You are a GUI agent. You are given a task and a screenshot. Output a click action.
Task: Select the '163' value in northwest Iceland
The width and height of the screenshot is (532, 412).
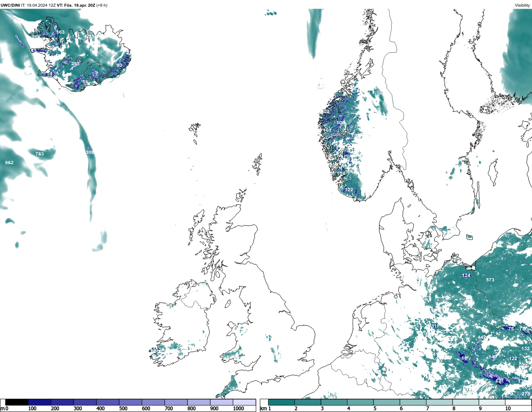coord(61,32)
